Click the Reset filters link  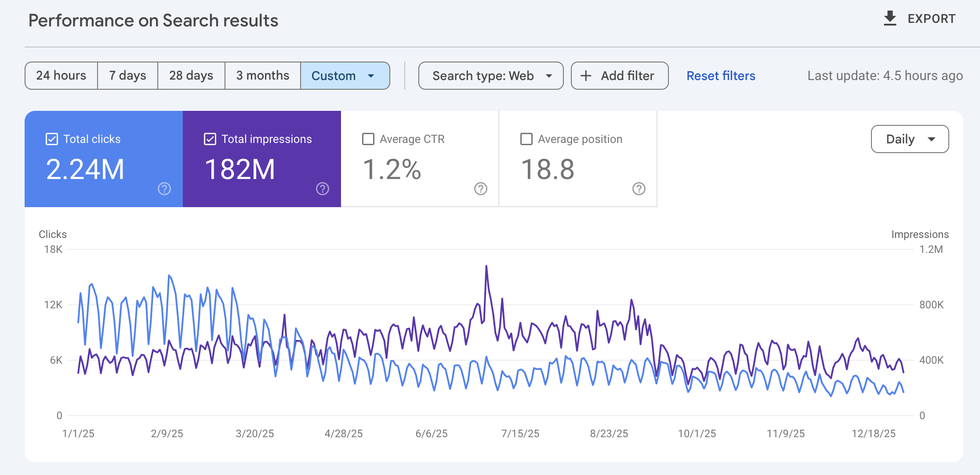point(721,76)
